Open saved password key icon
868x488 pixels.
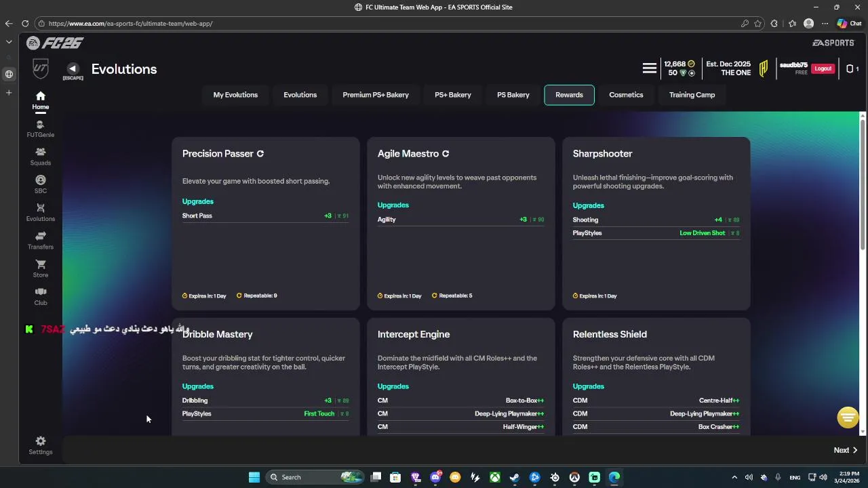coord(745,23)
